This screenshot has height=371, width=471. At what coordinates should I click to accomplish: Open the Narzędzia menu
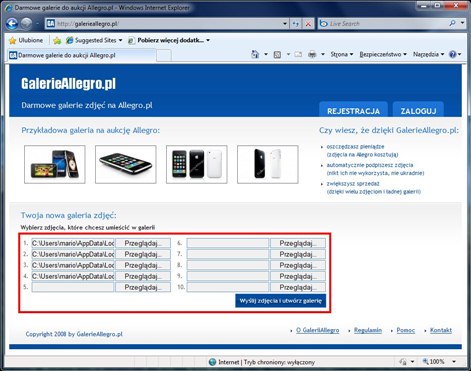pyautogui.click(x=429, y=54)
